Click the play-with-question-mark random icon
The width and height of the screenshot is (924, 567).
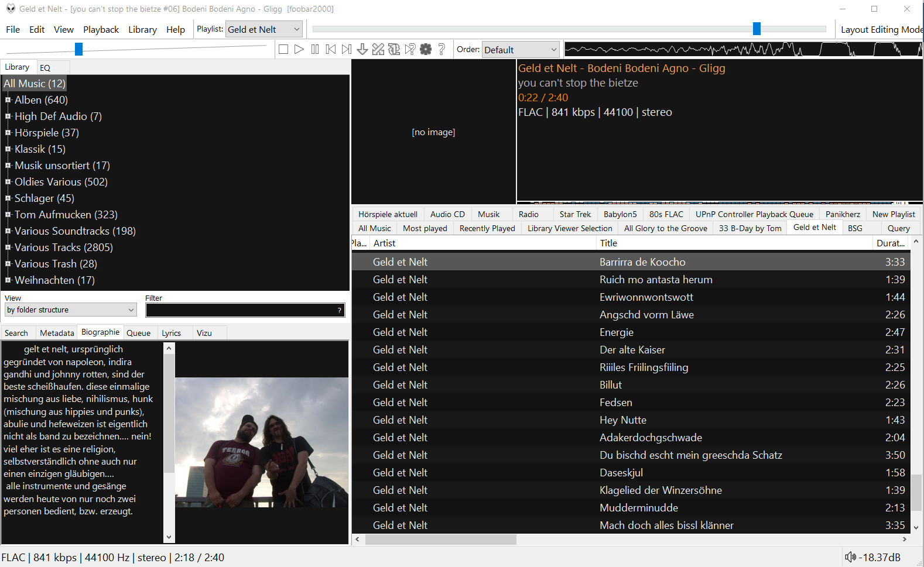410,49
